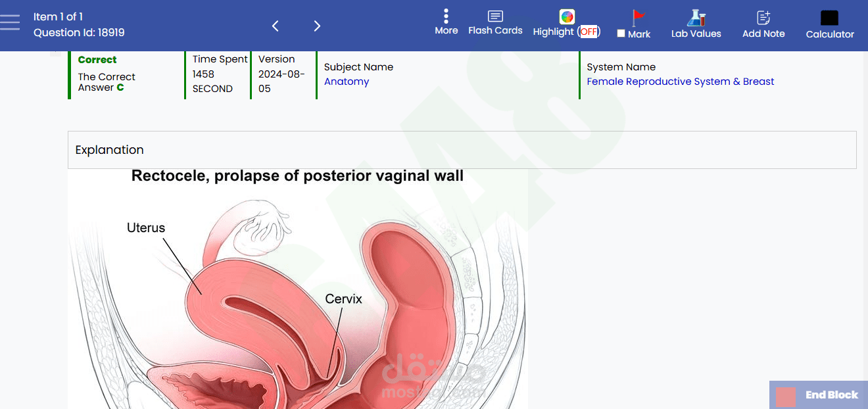
Task: Go to previous question arrow
Action: [276, 26]
